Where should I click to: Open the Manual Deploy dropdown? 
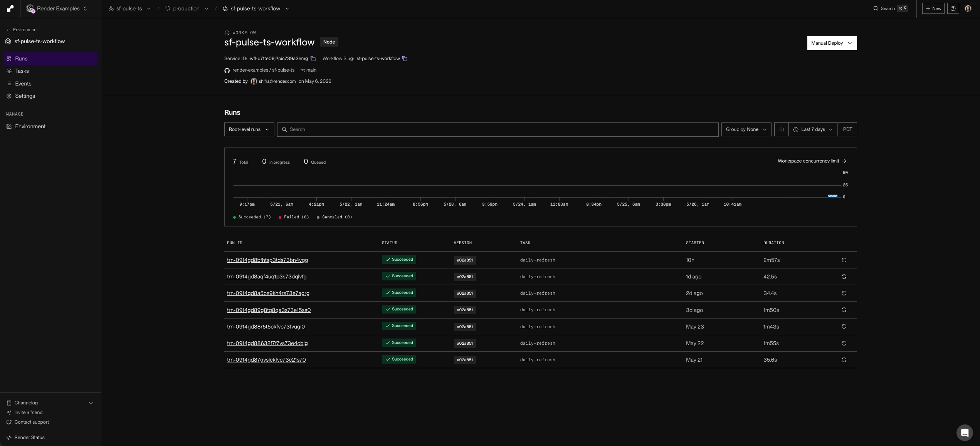832,43
